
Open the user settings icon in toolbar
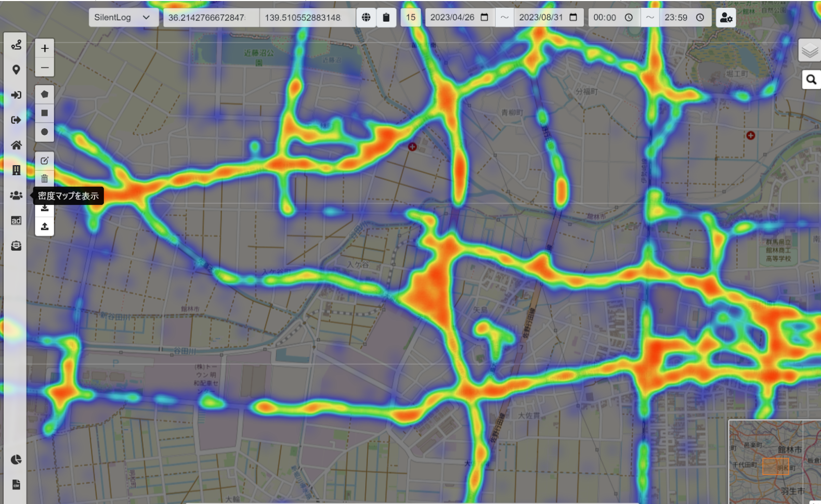(x=726, y=17)
